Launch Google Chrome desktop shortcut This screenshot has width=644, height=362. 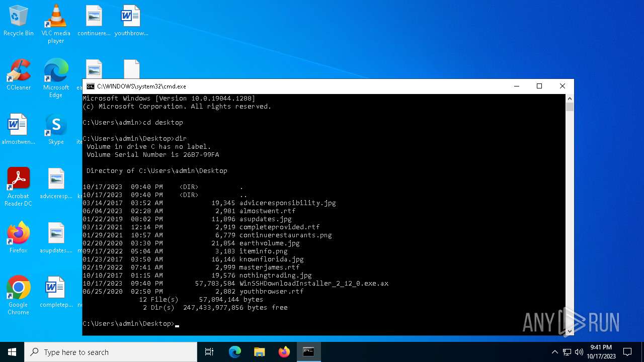pos(19,295)
